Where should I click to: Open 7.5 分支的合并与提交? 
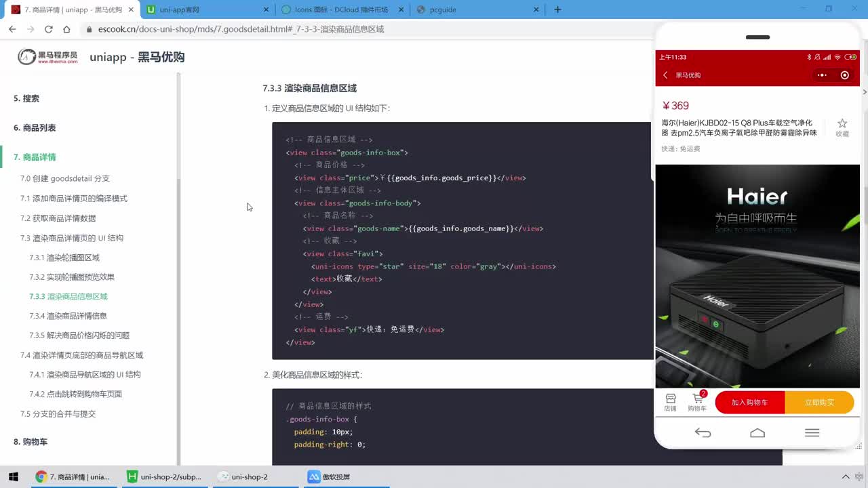[x=58, y=413]
